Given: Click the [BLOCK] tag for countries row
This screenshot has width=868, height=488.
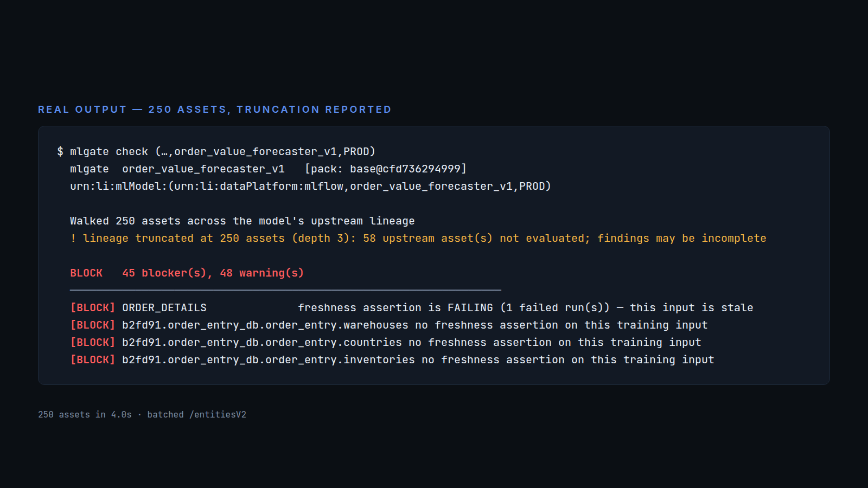Looking at the screenshot, I should tap(93, 342).
